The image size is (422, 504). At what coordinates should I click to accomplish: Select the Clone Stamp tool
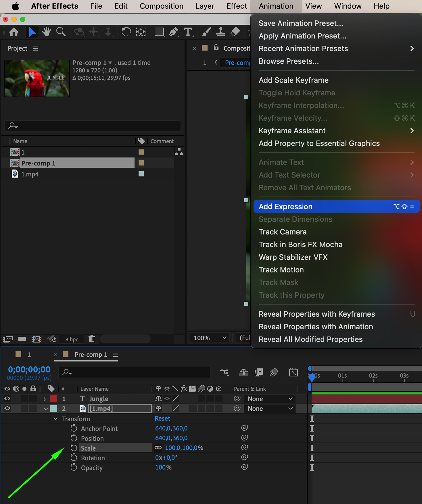(x=220, y=32)
